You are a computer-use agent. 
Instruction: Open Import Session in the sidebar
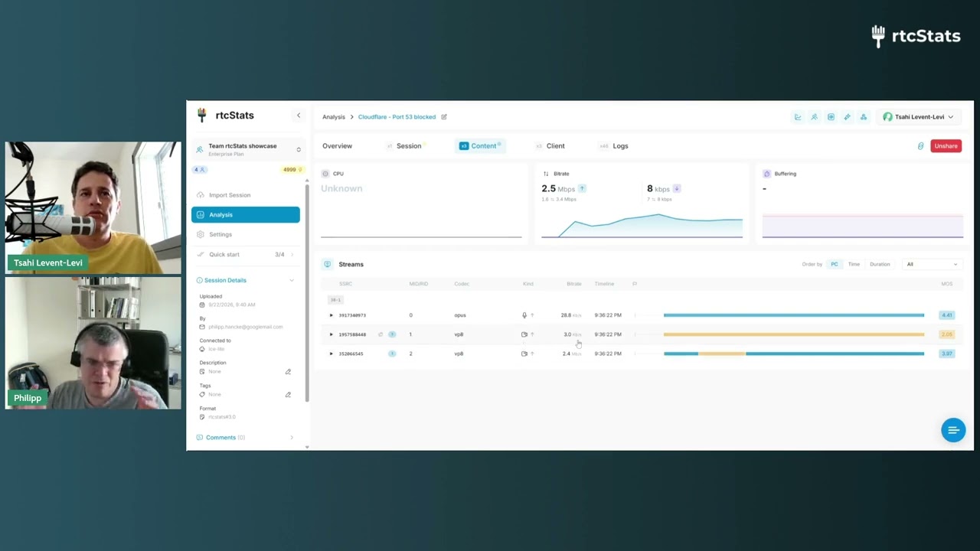pyautogui.click(x=246, y=195)
